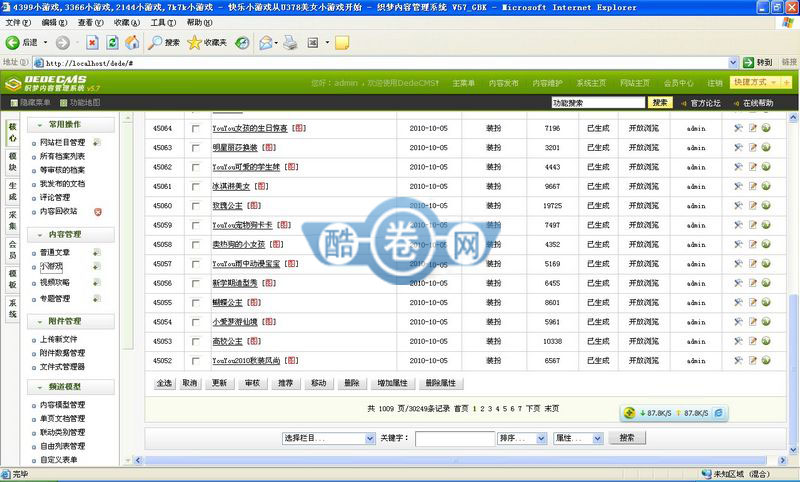Click green preview globe icon in row 45055
Screen dimensions: 800x482
tap(766, 302)
